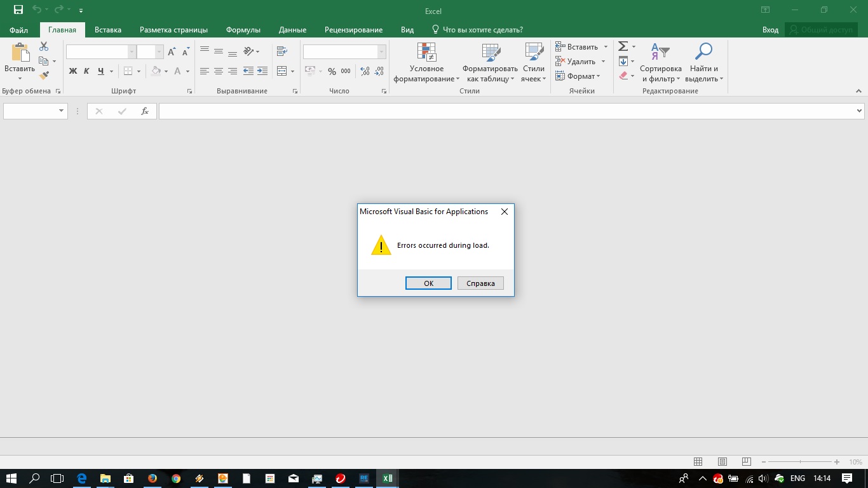
Task: Click the zoom slider in status bar
Action: point(801,462)
